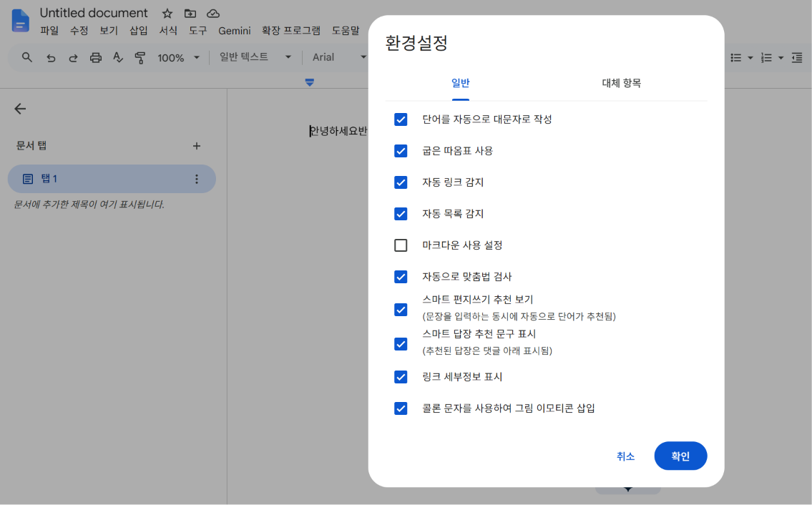Open the Arial font dropdown
The image size is (812, 505).
(339, 57)
